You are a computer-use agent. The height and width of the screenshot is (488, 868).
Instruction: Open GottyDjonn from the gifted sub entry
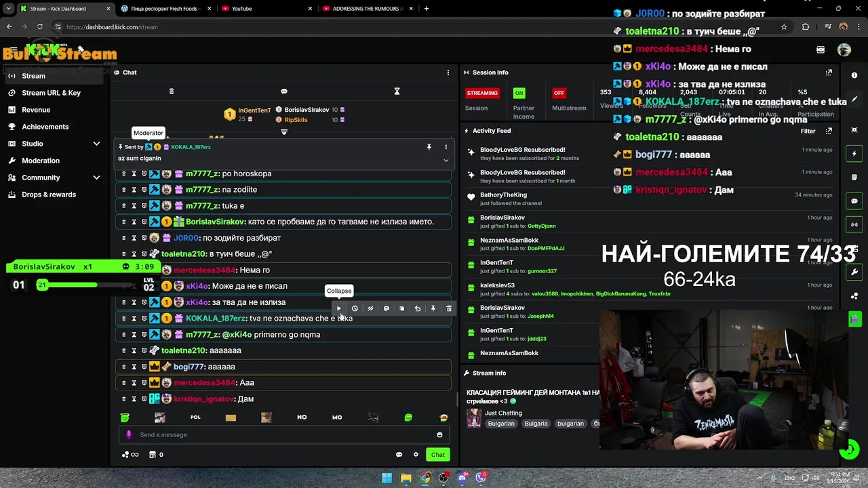pos(542,226)
